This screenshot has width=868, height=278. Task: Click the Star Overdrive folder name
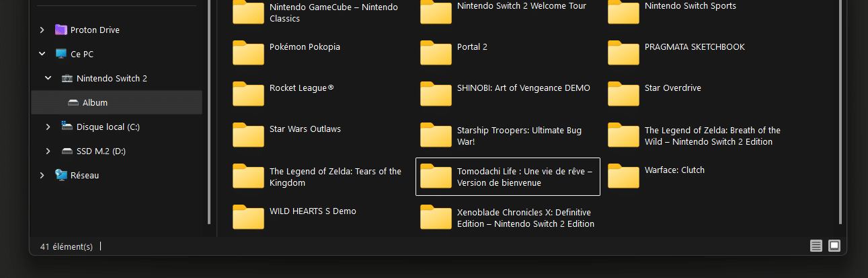672,88
